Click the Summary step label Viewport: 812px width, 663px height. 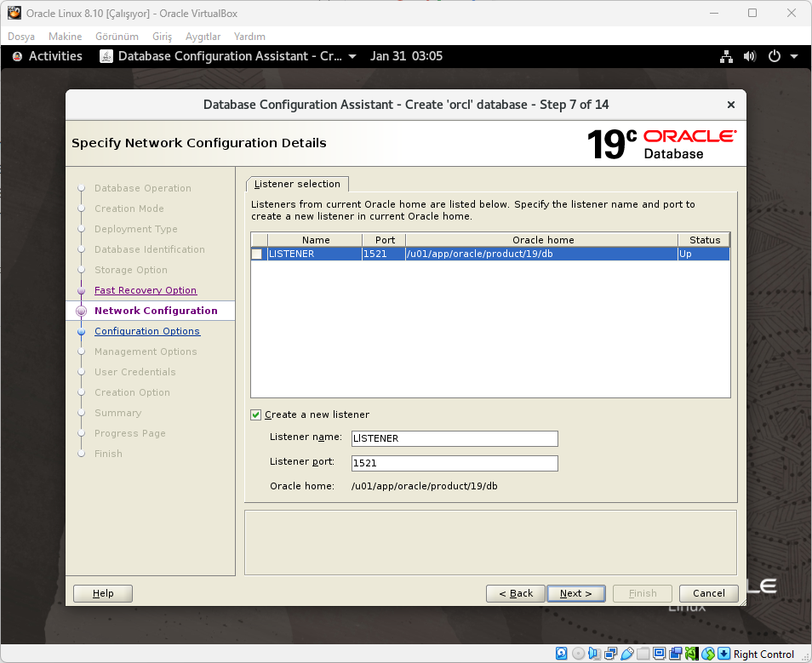pyautogui.click(x=117, y=414)
